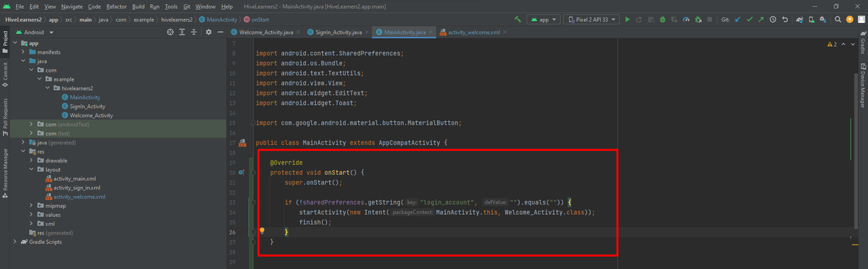The image size is (868, 269).
Task: Open the Device Manager side tab
Action: coord(863,85)
